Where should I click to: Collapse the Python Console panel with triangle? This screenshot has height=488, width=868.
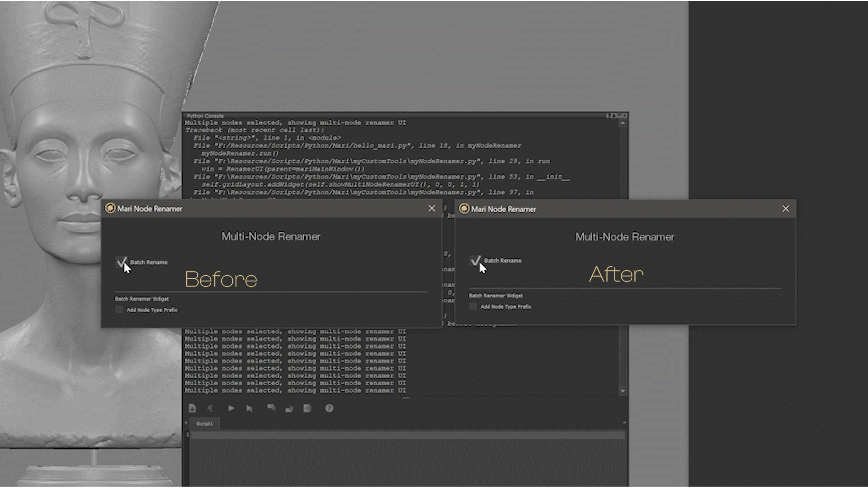tap(614, 116)
